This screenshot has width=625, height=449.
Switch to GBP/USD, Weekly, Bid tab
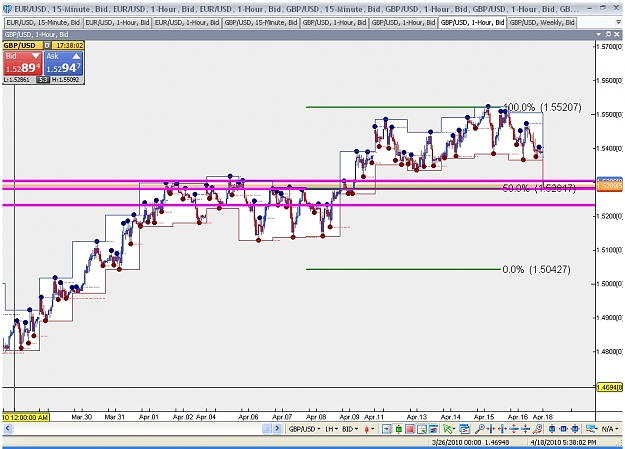point(542,23)
